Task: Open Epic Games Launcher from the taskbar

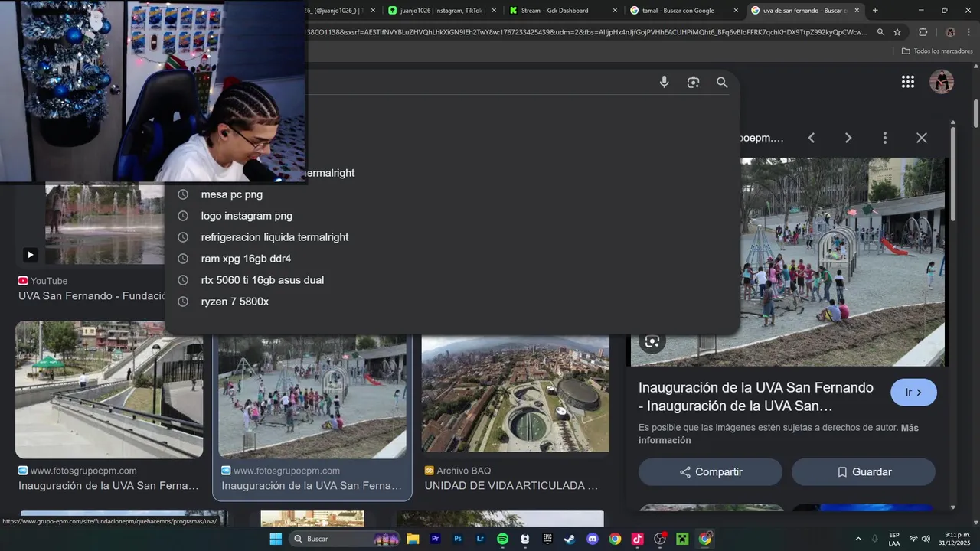Action: pos(547,539)
